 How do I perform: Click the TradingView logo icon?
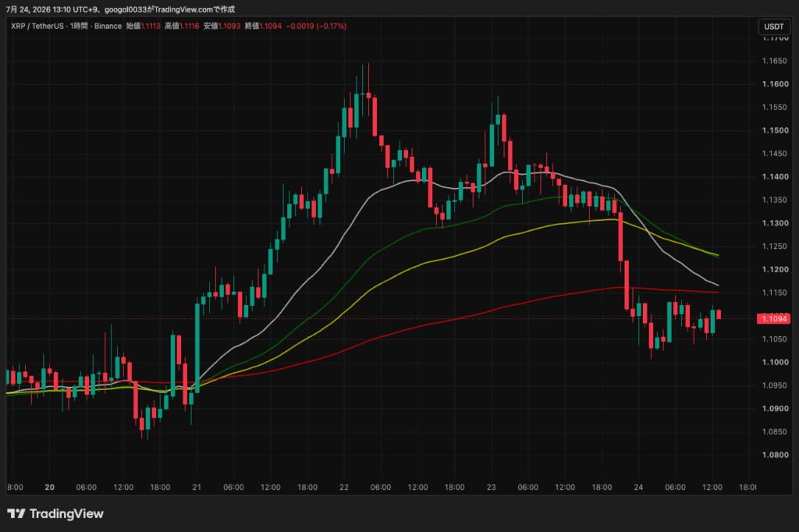click(16, 513)
